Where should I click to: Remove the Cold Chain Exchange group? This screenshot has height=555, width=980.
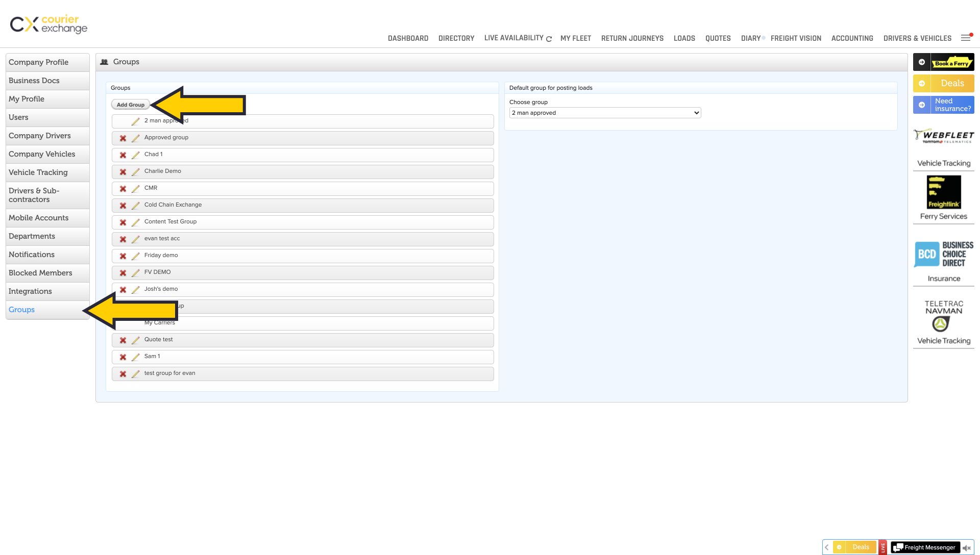[x=123, y=206]
